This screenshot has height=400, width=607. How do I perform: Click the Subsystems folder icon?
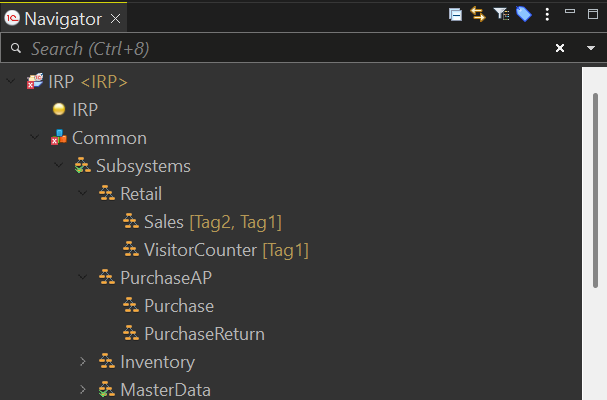pyautogui.click(x=82, y=166)
